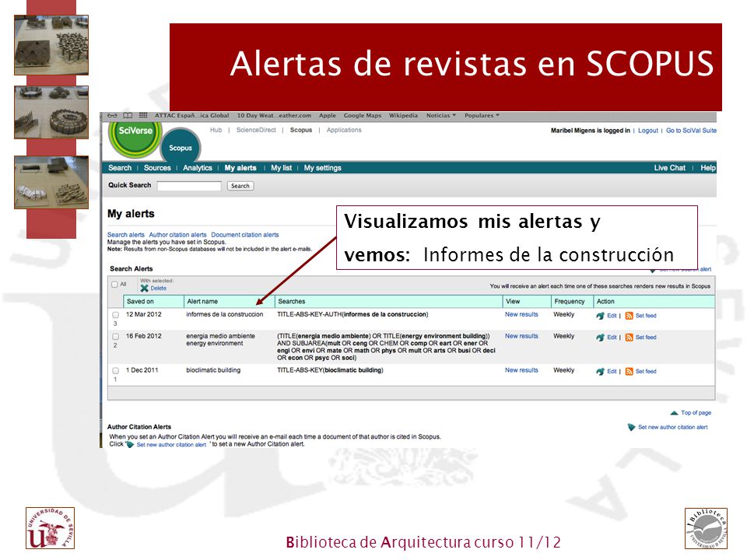Switch to the ScienceDirect tab
Screen dimensions: 747x560
click(x=256, y=130)
